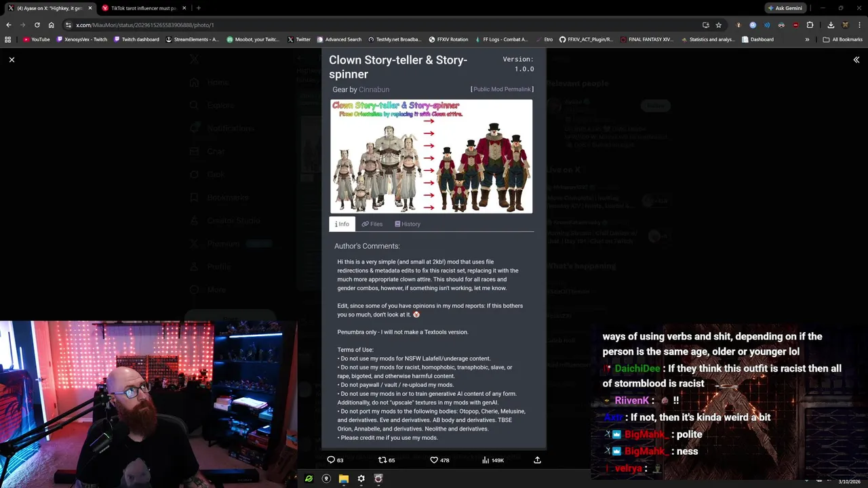Open the browser home page
This screenshot has height=488, width=868.
pyautogui.click(x=51, y=25)
